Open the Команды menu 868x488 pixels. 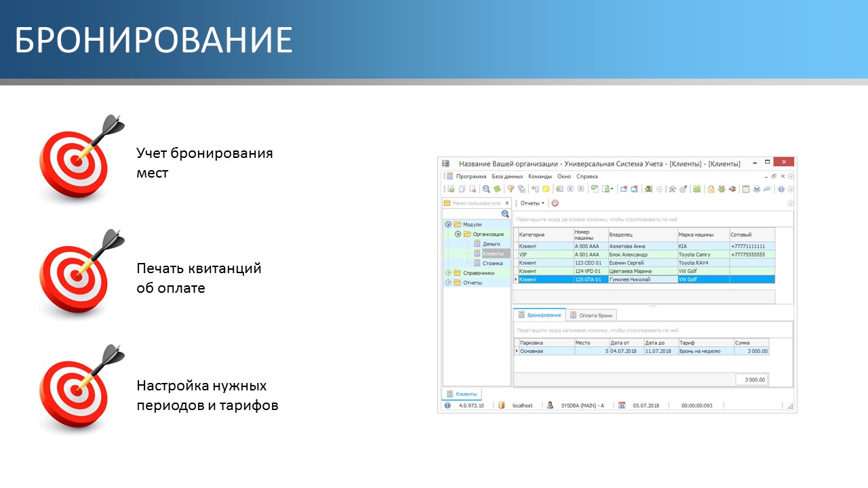coord(540,176)
